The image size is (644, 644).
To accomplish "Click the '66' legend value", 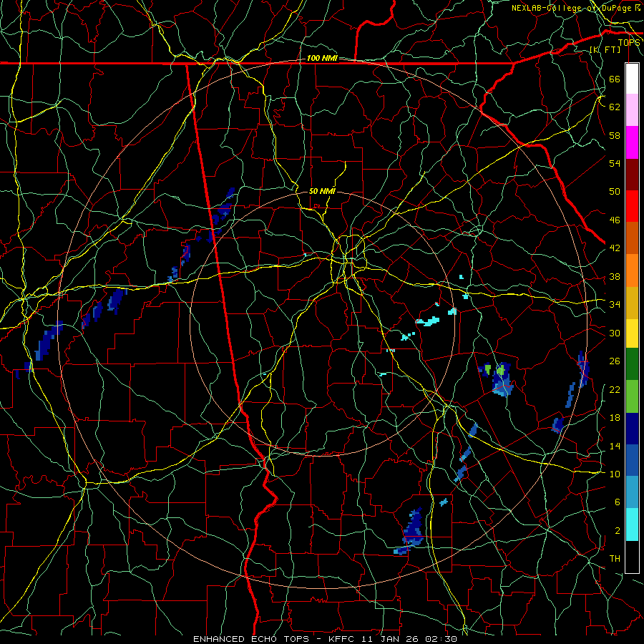I will tap(615, 79).
